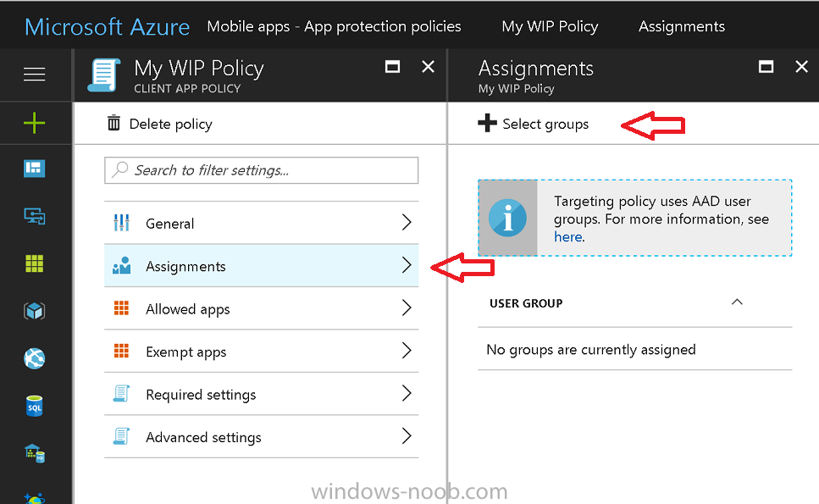Click the CLIENT APP POLICY subtitle
This screenshot has width=819, height=504.
pos(187,89)
